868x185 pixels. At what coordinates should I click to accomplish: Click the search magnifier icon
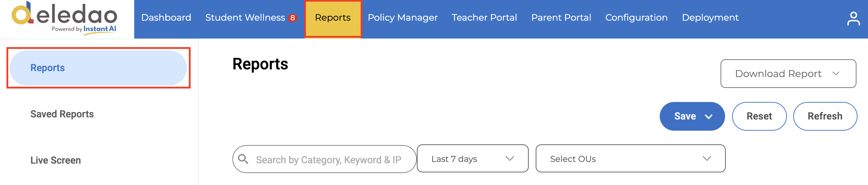(x=243, y=159)
